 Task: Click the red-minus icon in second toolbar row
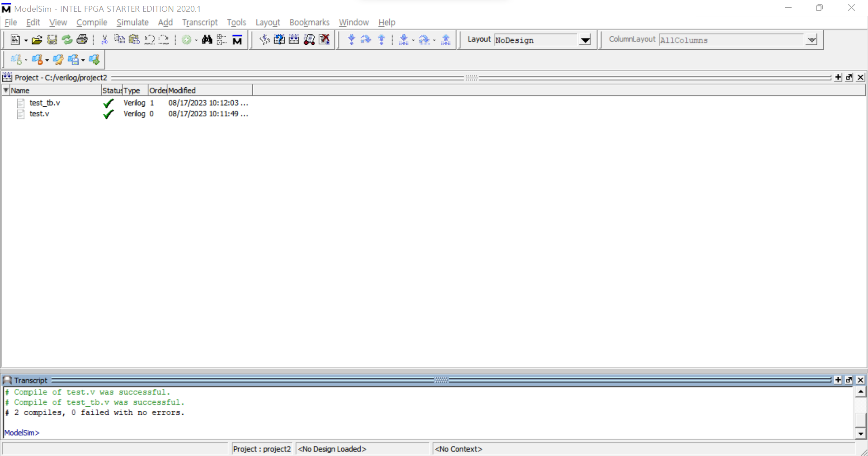pyautogui.click(x=37, y=59)
